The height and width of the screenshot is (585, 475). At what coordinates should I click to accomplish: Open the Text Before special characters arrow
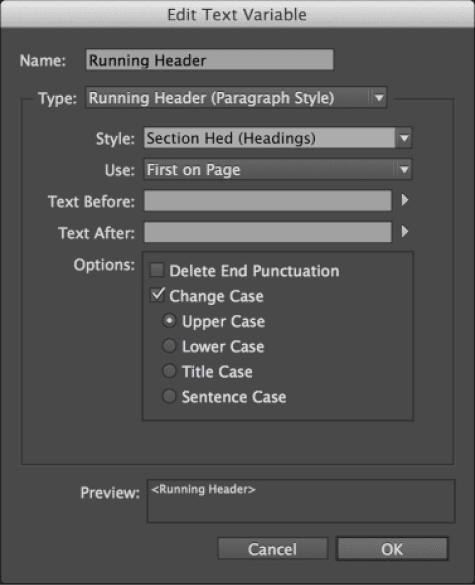[x=405, y=200]
